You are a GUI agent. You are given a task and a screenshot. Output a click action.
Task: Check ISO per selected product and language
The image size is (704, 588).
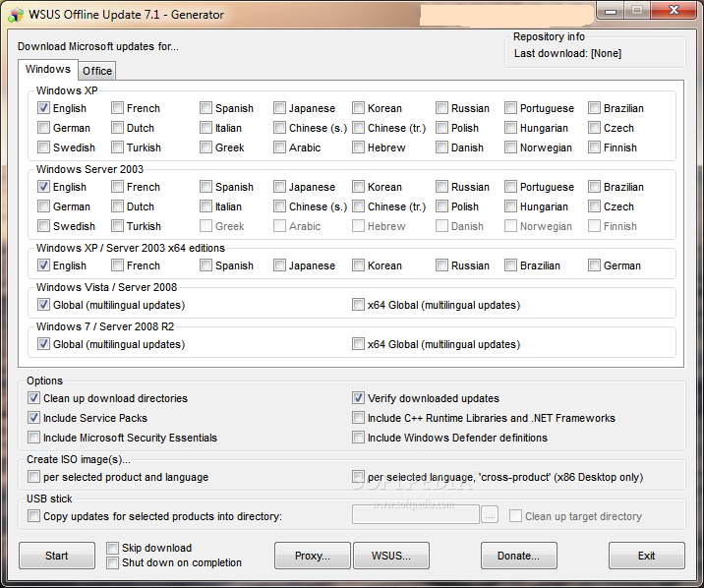pyautogui.click(x=33, y=477)
